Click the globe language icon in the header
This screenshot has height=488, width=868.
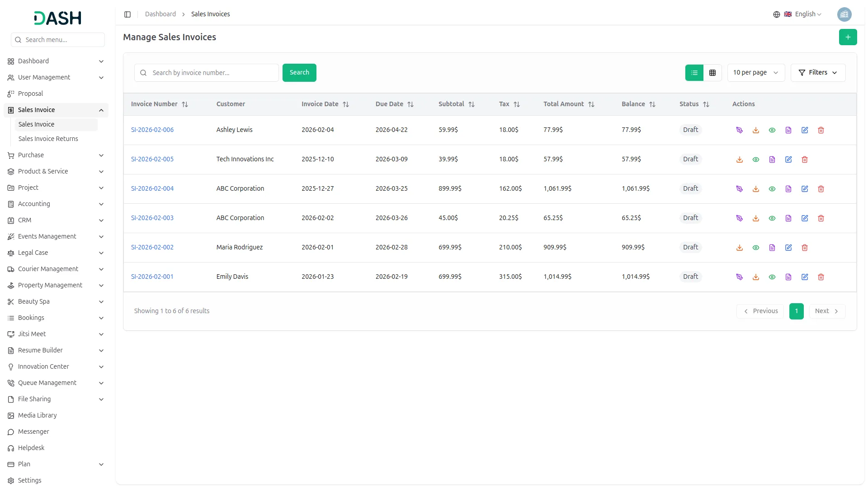click(x=776, y=14)
